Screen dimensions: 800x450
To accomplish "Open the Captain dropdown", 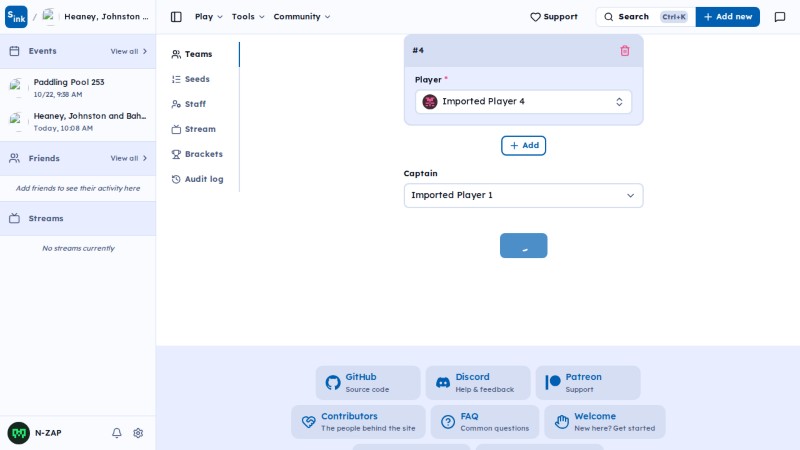I will click(523, 195).
